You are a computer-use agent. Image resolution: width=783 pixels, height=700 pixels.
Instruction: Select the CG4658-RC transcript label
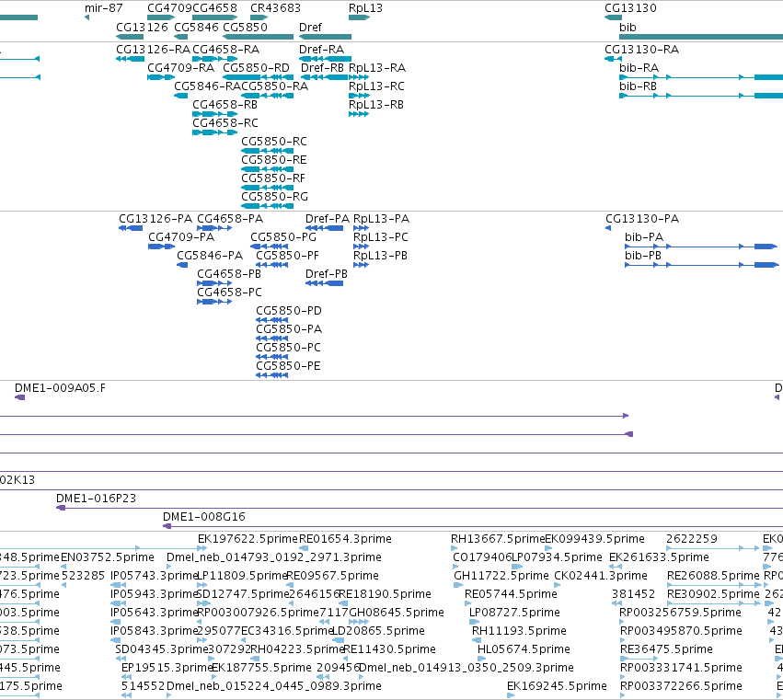(x=225, y=123)
